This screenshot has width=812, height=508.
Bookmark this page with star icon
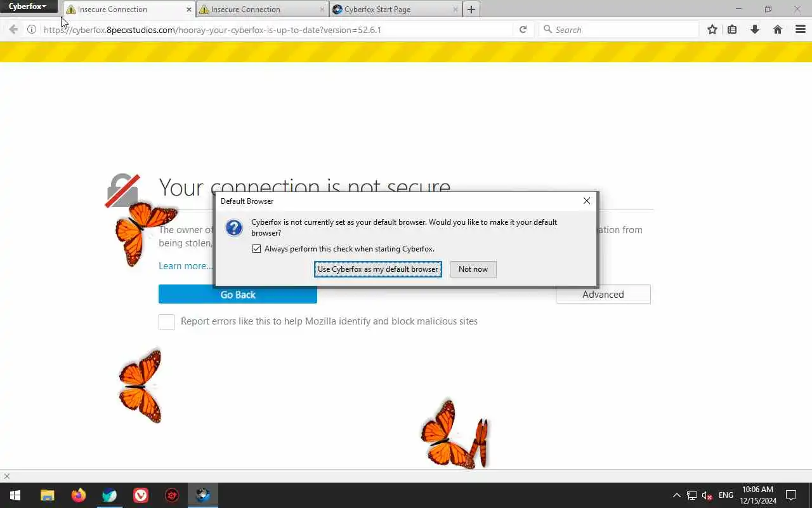[712, 29]
